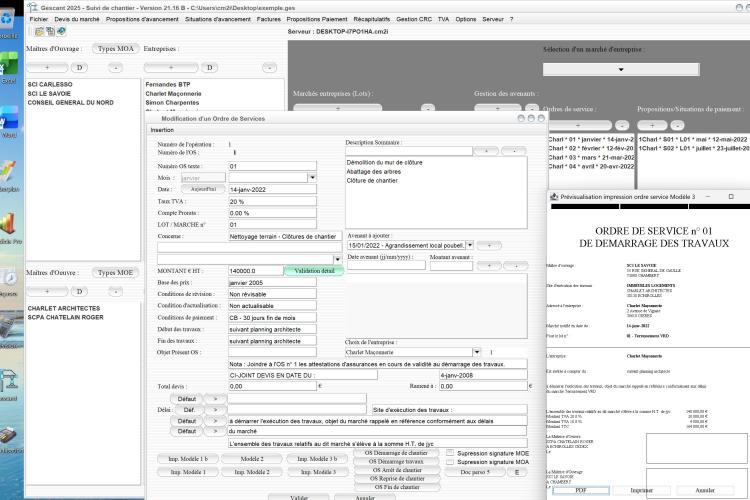
Task: Click the MONTANT € HT input field
Action: pos(255,271)
